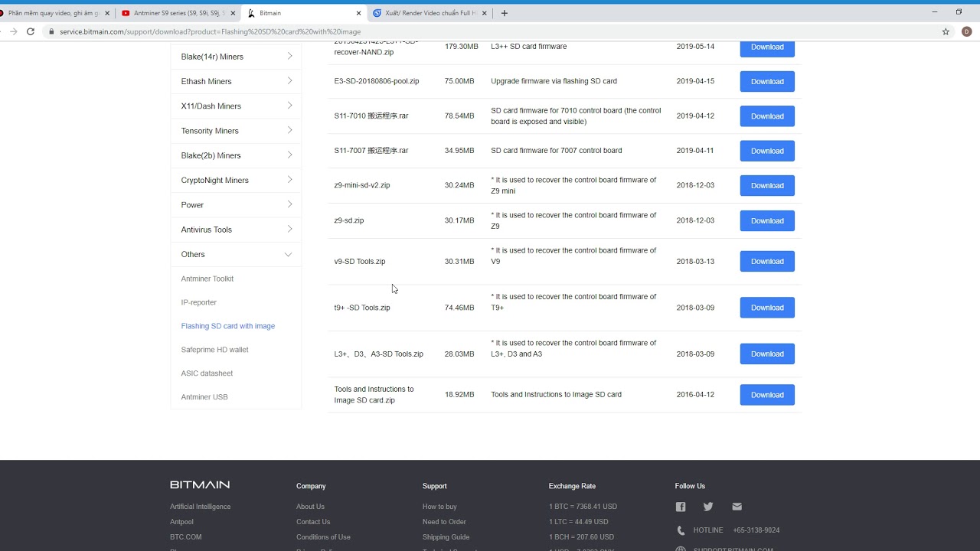Open Artificial Intelligence footer link

point(201,507)
